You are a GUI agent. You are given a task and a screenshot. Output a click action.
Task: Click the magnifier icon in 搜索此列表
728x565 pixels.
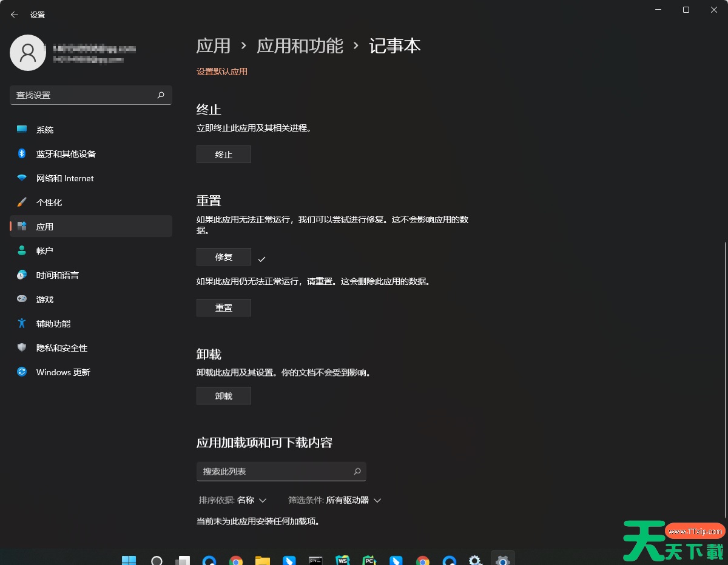click(357, 471)
